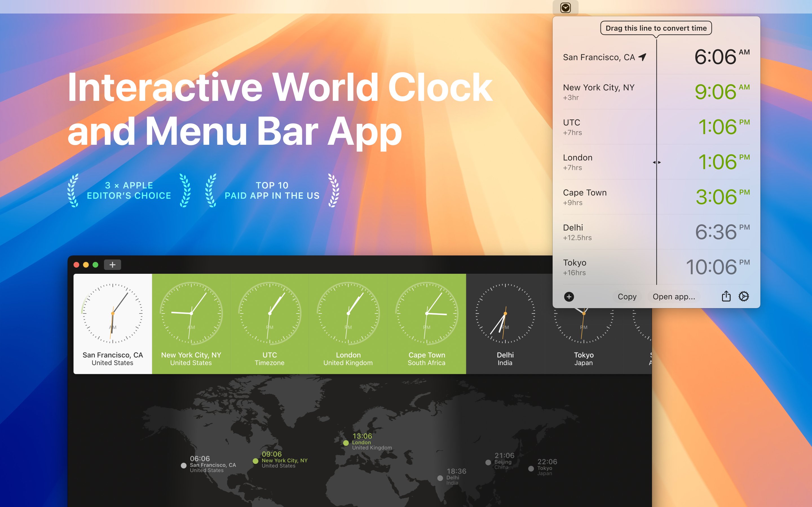The height and width of the screenshot is (507, 812).
Task: Click the time conversion line drag handle
Action: coord(657,162)
